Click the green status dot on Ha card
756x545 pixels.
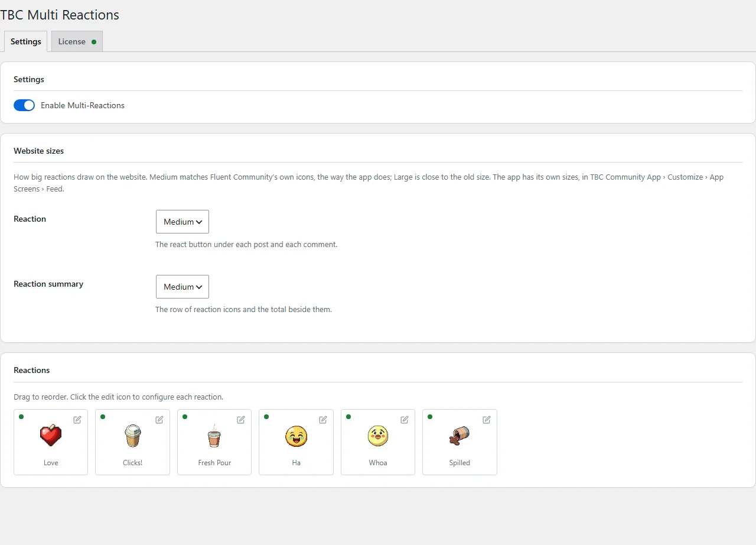[x=266, y=417]
